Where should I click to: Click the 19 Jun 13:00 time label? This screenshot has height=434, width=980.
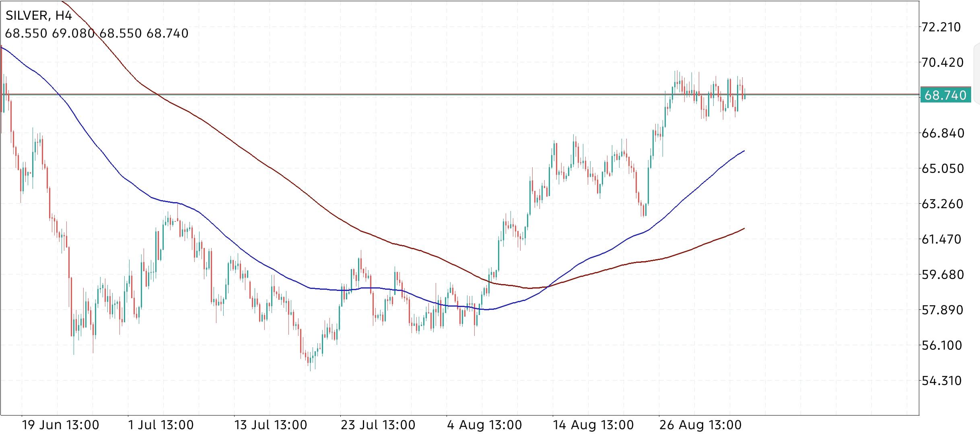[60, 425]
